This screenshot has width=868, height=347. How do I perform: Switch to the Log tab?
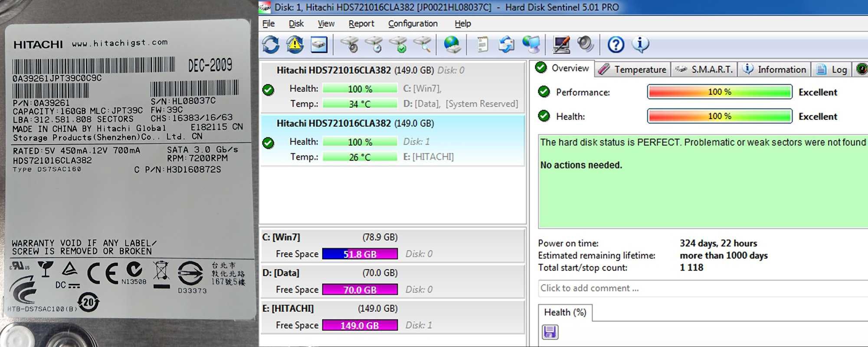(x=831, y=69)
